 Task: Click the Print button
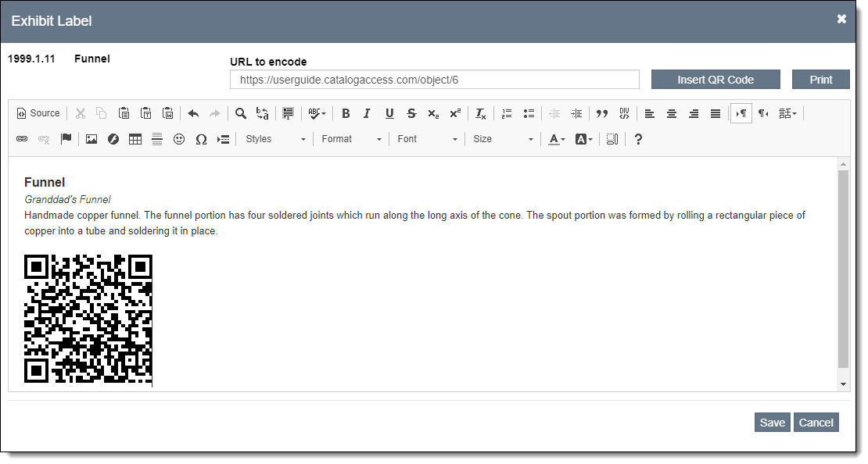(820, 80)
